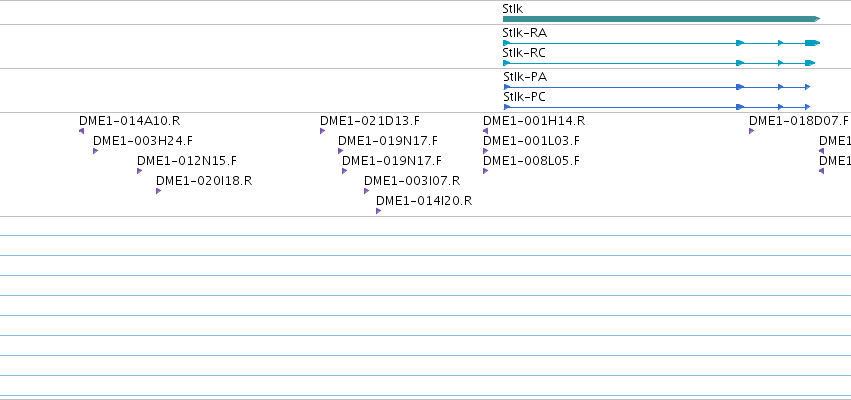The width and height of the screenshot is (851, 400).
Task: Click the first exon arrow of Stlk-PC
Action: coord(507,107)
